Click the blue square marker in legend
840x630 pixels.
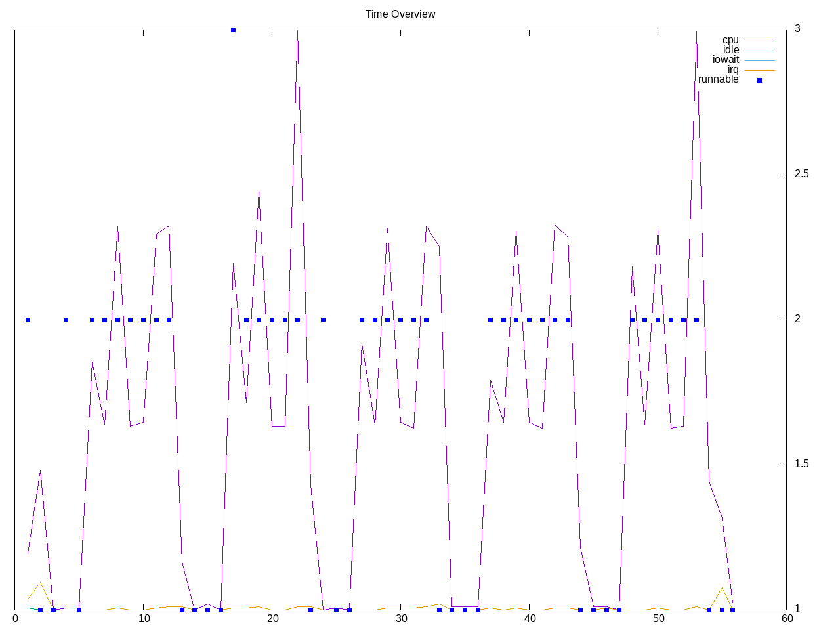(760, 80)
